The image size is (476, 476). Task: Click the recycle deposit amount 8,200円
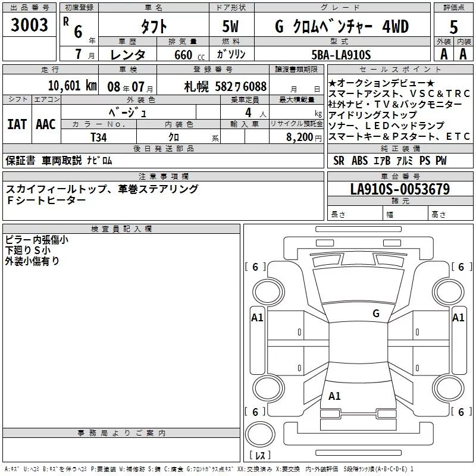[x=303, y=137]
